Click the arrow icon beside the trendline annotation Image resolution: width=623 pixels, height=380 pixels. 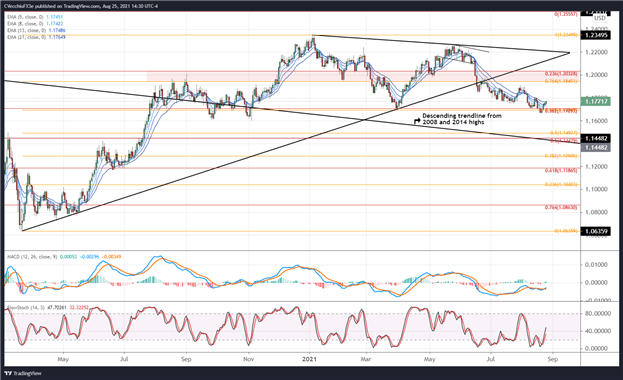pos(417,120)
